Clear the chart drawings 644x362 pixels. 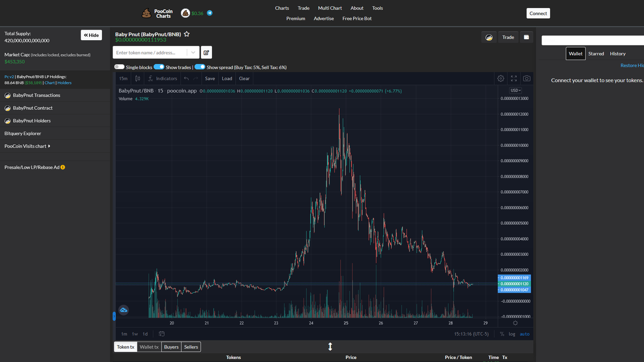[x=244, y=78]
